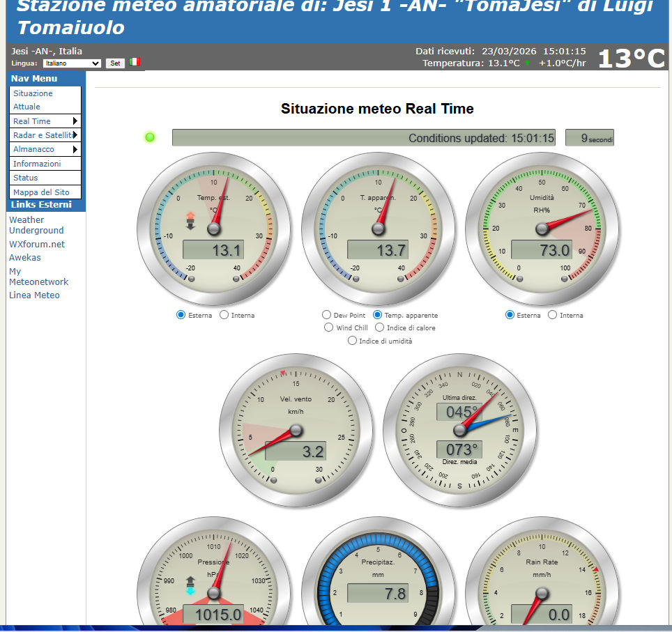This screenshot has height=632, width=672.
Task: Click the wind direction compass gauge
Action: 460,430
